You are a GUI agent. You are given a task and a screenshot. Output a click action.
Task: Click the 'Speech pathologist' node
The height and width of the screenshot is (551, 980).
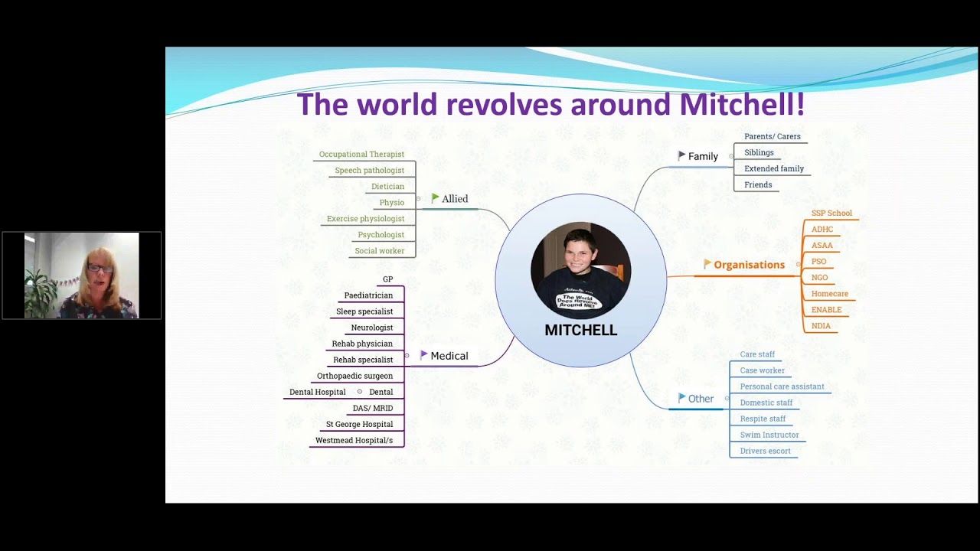coord(369,171)
